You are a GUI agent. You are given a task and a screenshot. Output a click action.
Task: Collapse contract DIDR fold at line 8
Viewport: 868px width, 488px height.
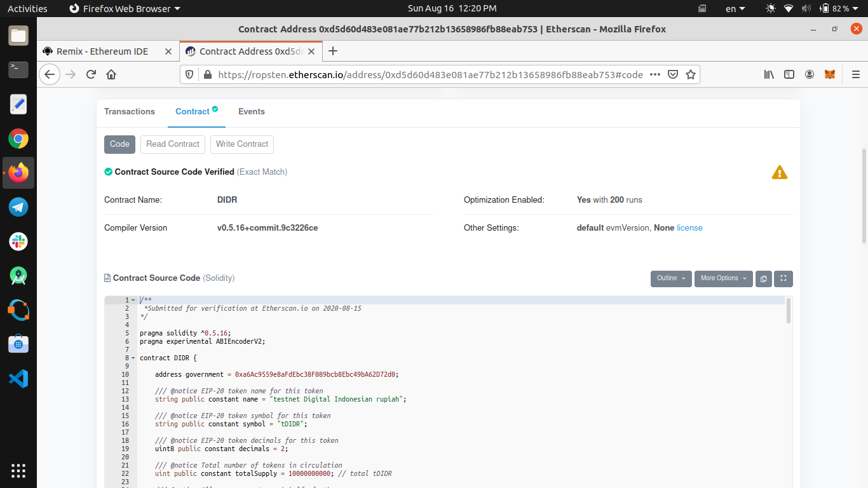click(x=133, y=358)
